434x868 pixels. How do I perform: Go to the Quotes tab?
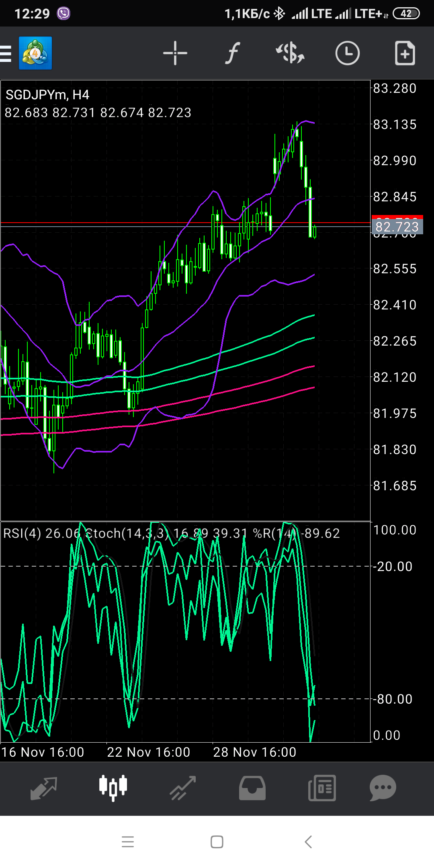pos(43,788)
